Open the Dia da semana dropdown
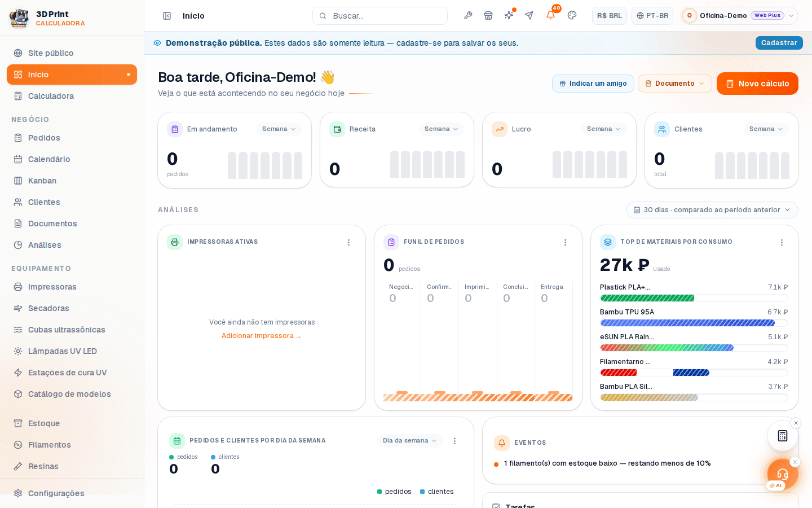812x508 pixels. (x=410, y=441)
